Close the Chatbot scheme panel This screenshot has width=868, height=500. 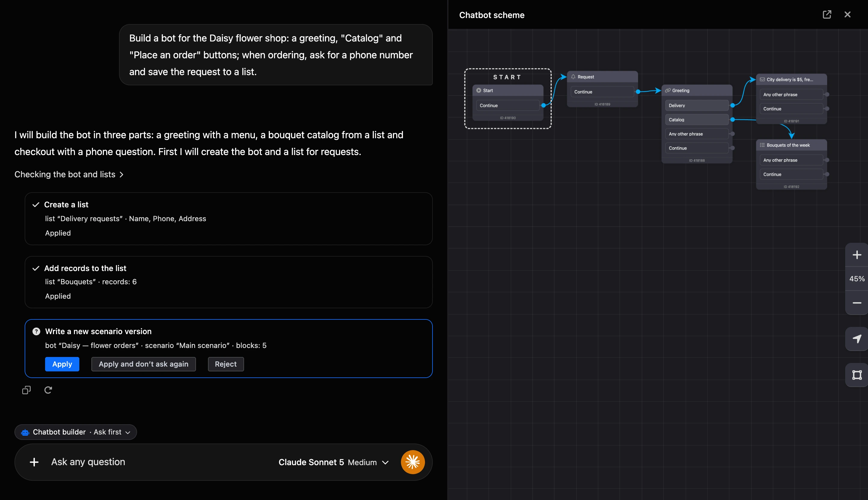point(847,14)
